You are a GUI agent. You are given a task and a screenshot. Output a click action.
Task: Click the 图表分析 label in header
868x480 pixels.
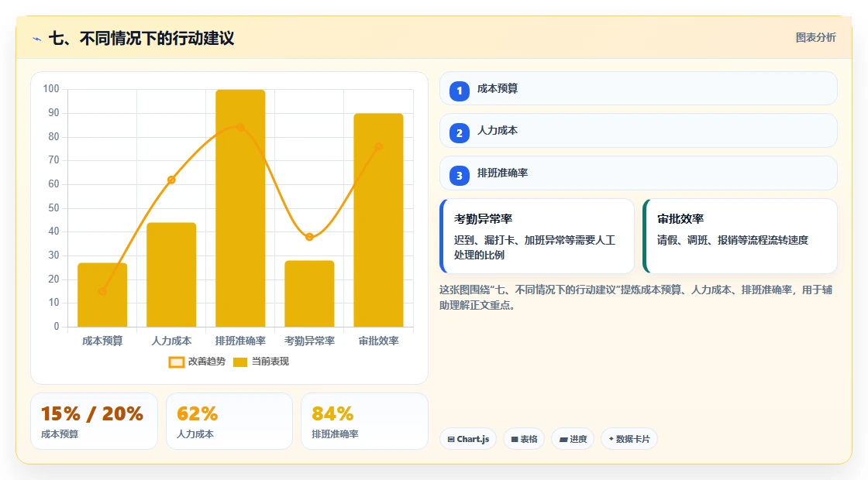pos(815,38)
